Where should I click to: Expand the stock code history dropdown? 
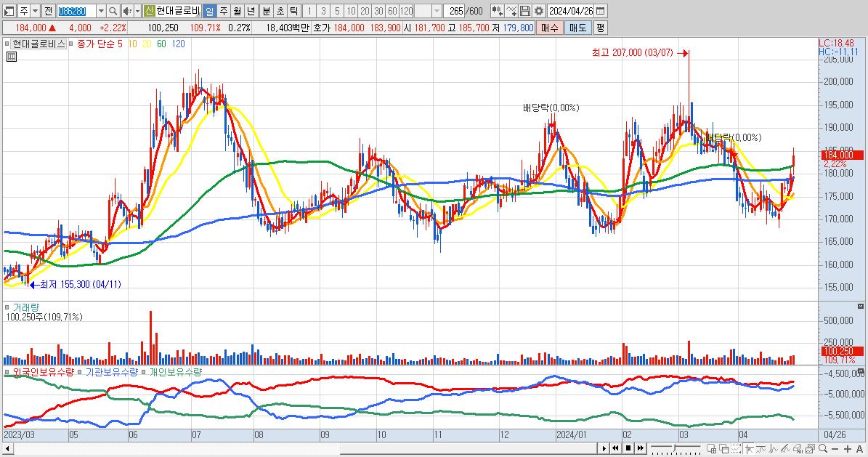point(101,11)
